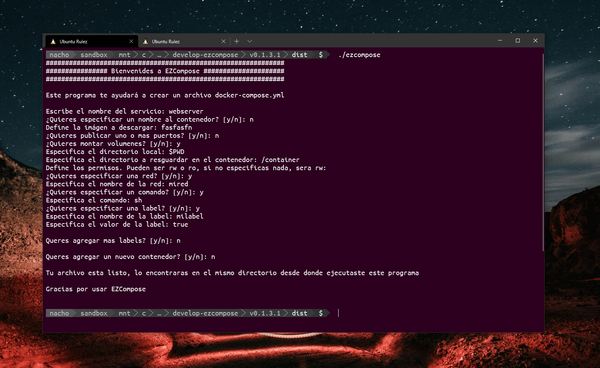
Task: Maximize the terminal window
Action: pos(518,41)
